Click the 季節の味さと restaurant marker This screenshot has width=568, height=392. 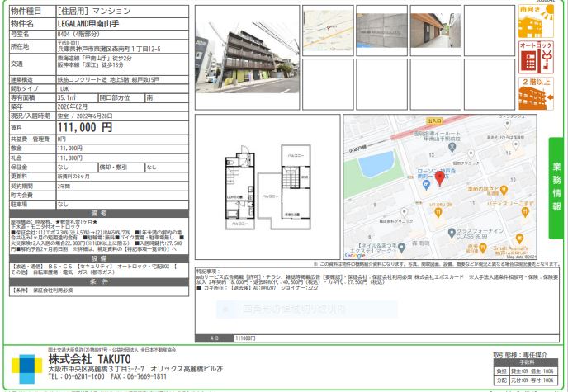pos(503,191)
